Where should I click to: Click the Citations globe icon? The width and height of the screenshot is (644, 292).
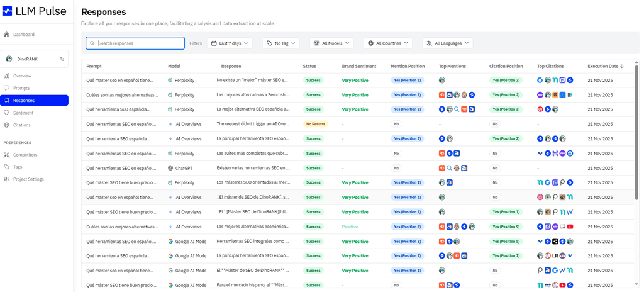[x=7, y=125]
